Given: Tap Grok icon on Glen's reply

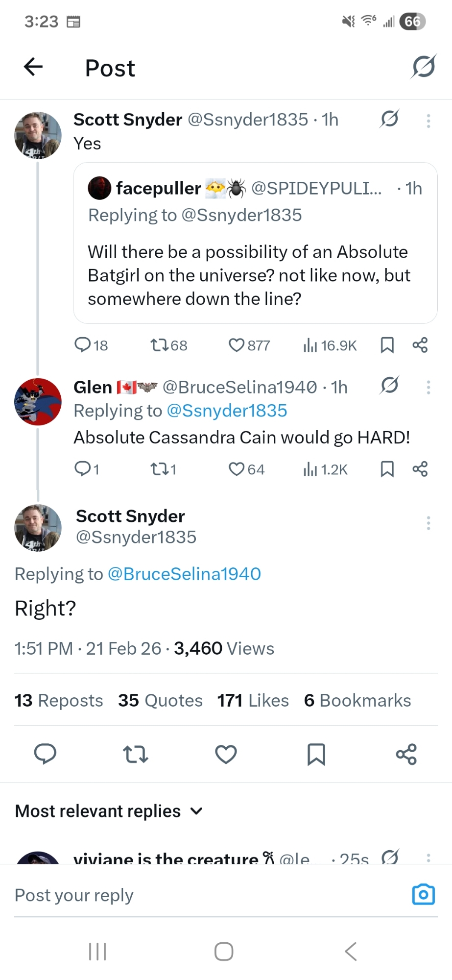Looking at the screenshot, I should 389,386.
